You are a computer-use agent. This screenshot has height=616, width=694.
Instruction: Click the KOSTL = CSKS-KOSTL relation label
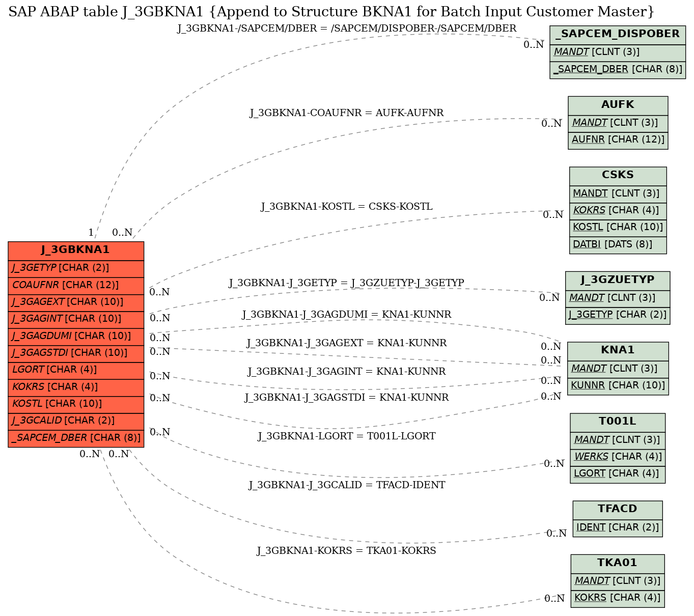coord(347,207)
